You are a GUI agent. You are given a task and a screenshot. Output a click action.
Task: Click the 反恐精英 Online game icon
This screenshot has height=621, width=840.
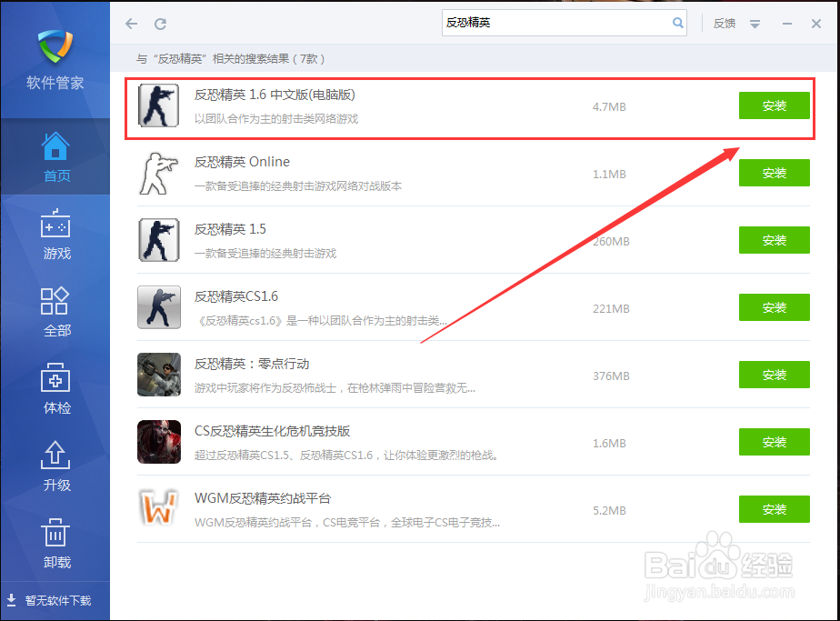158,173
